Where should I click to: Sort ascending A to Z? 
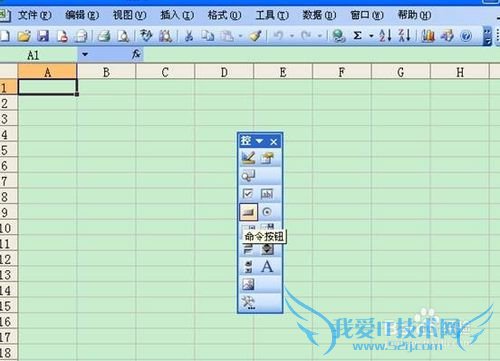coord(385,36)
